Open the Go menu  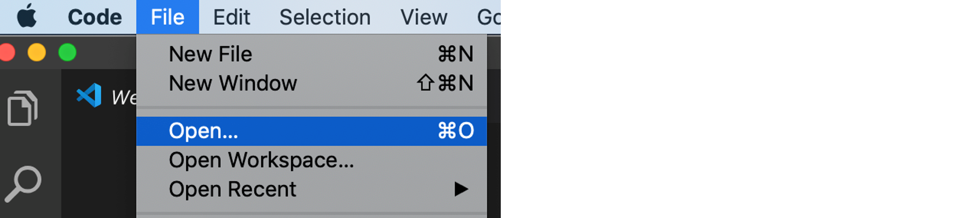pyautogui.click(x=488, y=17)
